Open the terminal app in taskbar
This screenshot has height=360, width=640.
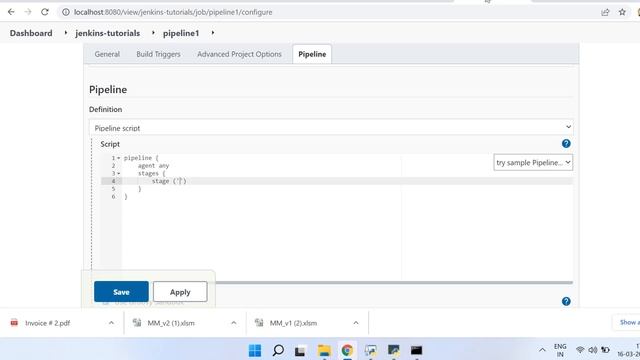tap(417, 350)
